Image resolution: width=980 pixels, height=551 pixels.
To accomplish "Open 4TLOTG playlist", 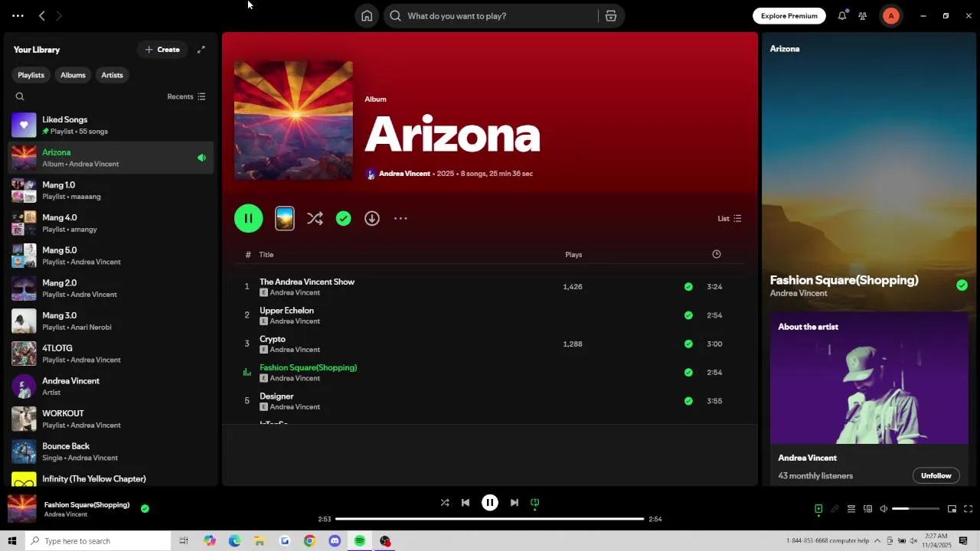I will tap(111, 354).
